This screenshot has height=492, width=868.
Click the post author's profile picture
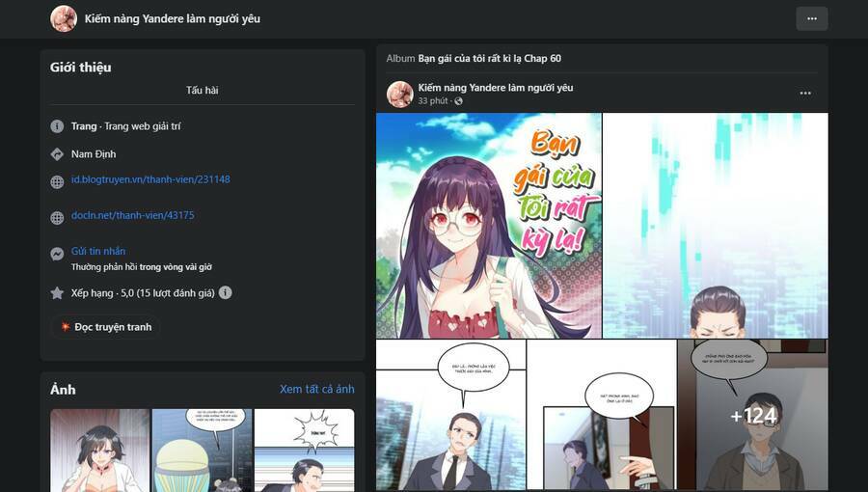click(x=400, y=94)
